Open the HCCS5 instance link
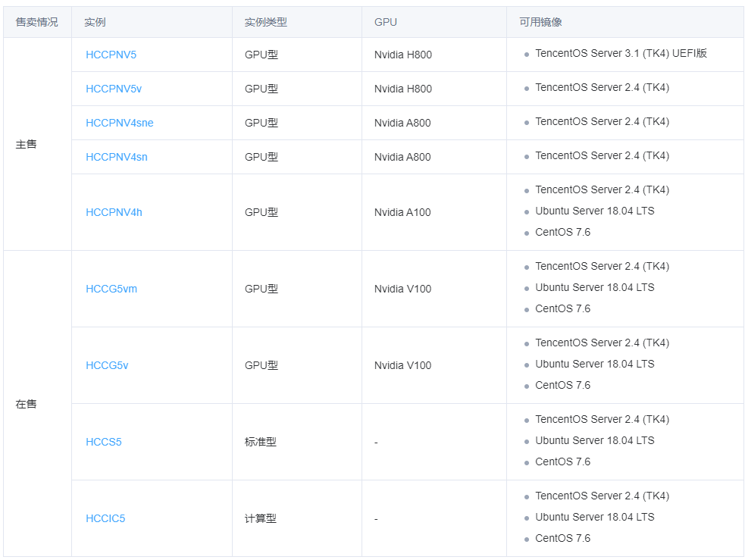The height and width of the screenshot is (560, 745). pos(104,442)
